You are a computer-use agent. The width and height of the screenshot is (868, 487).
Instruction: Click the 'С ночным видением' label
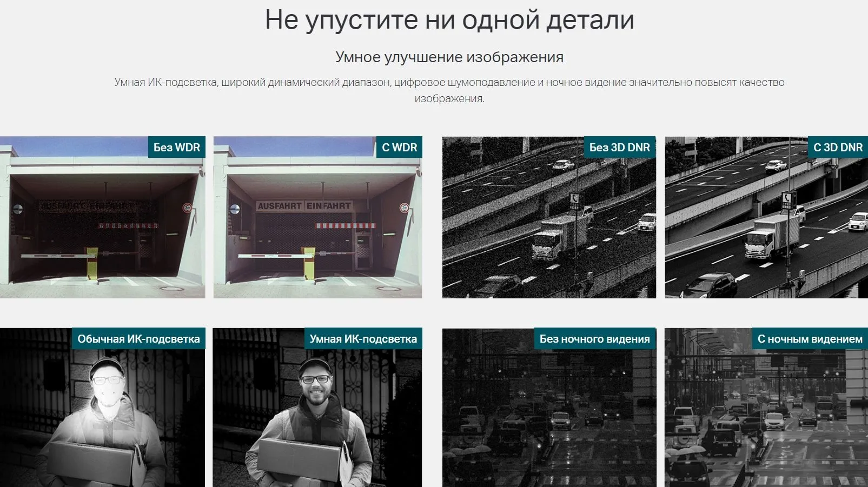click(x=810, y=339)
